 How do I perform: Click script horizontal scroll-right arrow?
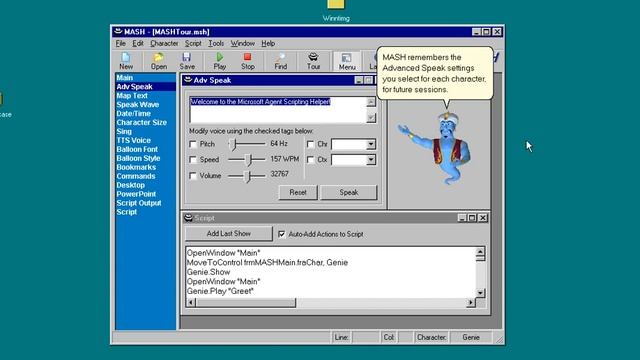pyautogui.click(x=471, y=302)
